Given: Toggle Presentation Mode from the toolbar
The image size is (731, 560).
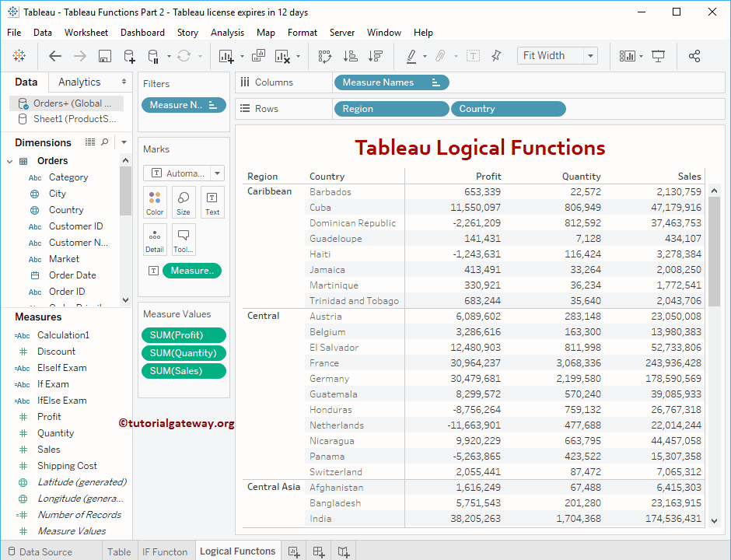Looking at the screenshot, I should (x=657, y=56).
